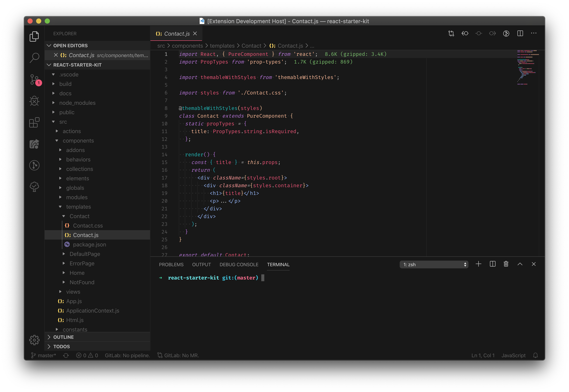
Task: Click the compare changes icon in editor toolbar
Action: (x=451, y=33)
